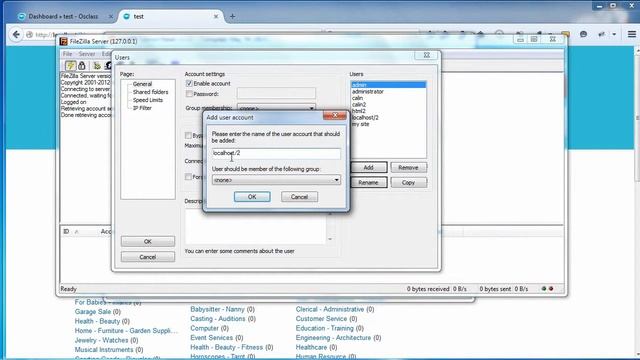Click the user account name input field
The image size is (640, 360).
pos(276,153)
